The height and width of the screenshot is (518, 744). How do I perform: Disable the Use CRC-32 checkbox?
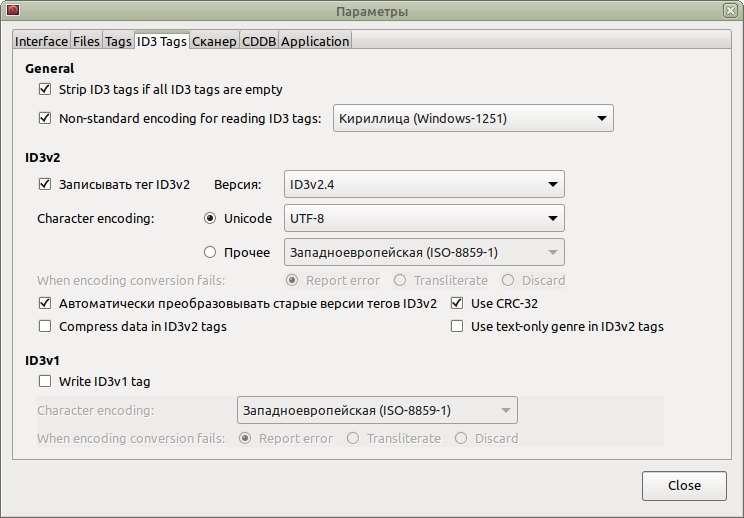pos(457,302)
